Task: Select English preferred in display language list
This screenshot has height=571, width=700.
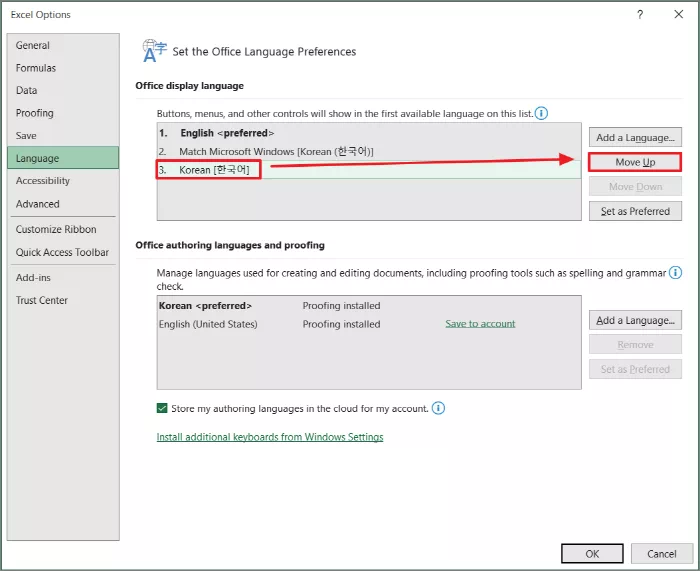Action: tap(369, 133)
